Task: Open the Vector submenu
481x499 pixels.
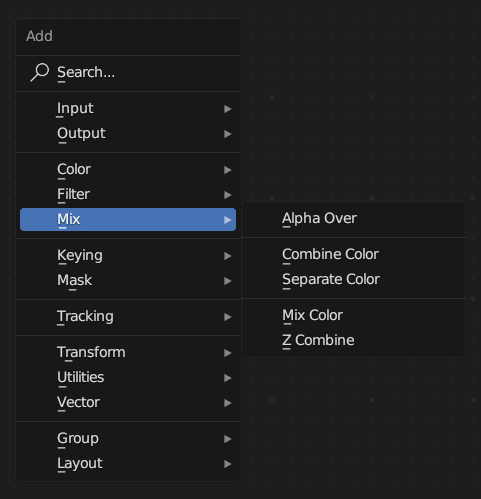Action: 128,403
